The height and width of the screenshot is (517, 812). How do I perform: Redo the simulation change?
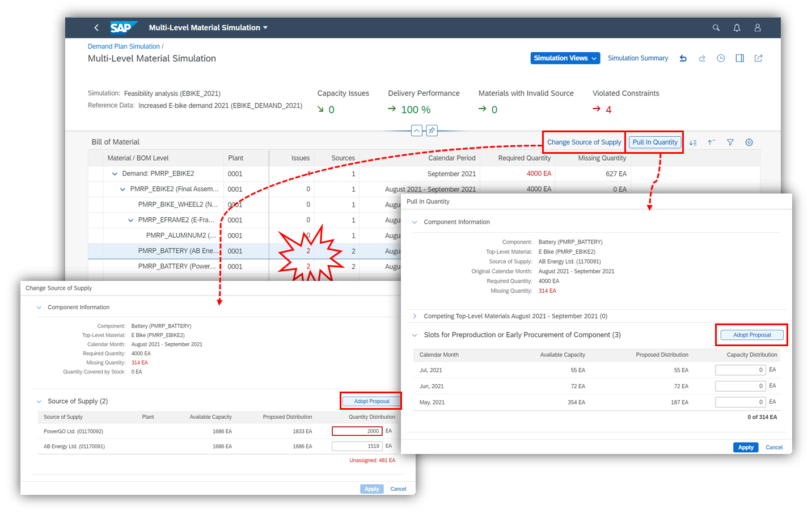pyautogui.click(x=702, y=58)
